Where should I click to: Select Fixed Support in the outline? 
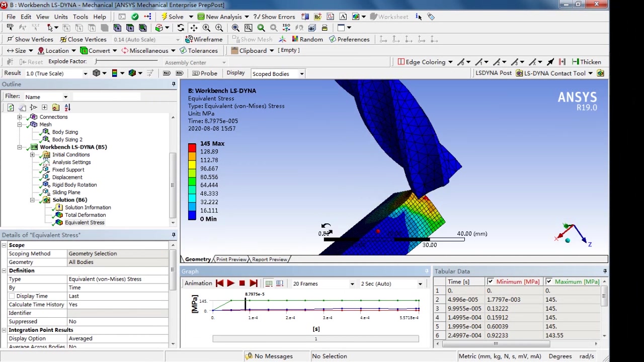(68, 170)
